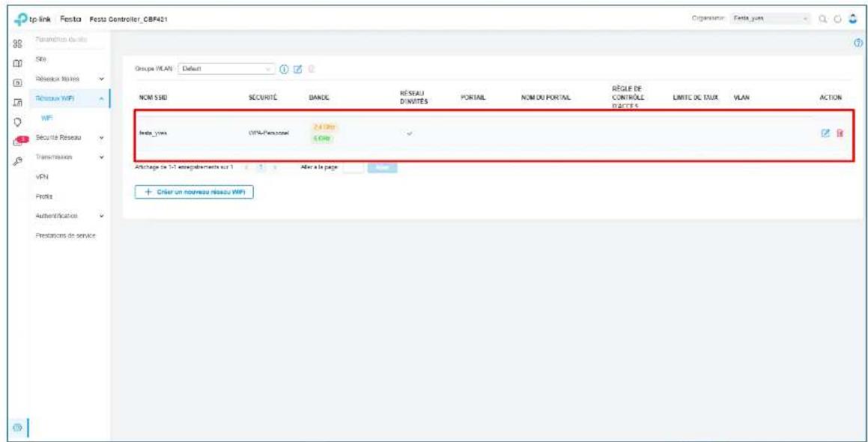Click Créer un nouveau réseau WiFi button

(x=194, y=193)
